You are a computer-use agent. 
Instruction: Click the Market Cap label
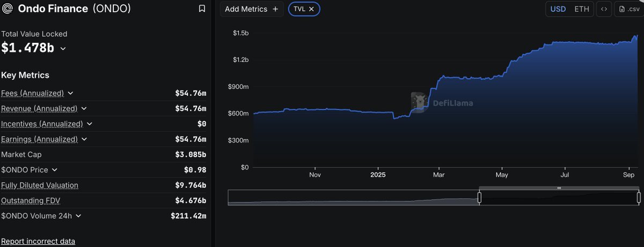21,154
